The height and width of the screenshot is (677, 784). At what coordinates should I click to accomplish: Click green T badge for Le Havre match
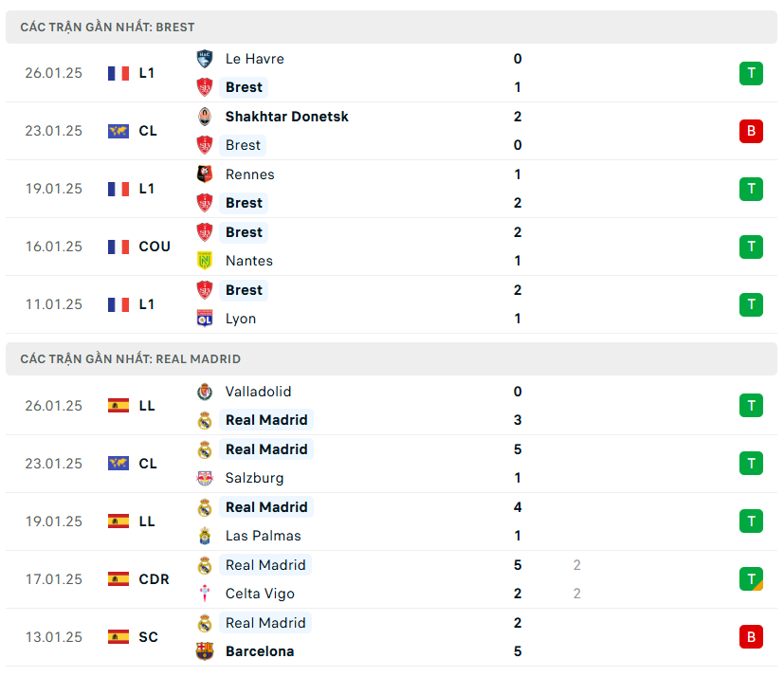coord(751,73)
